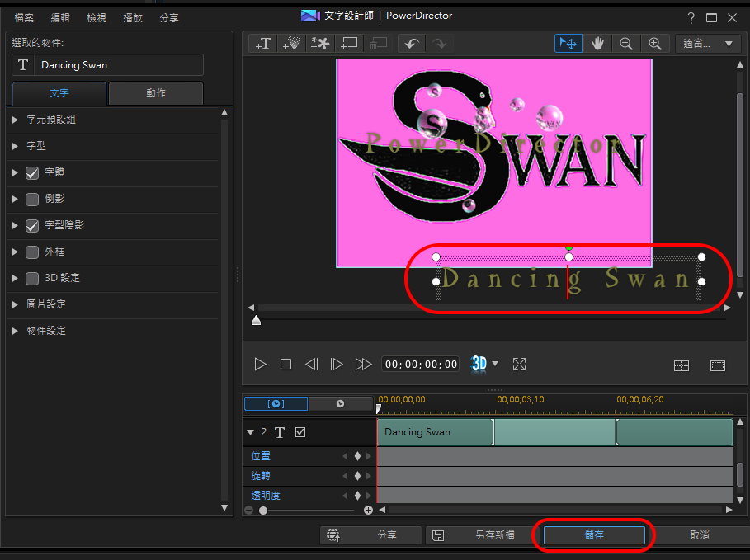Enable the 3D 設定 checkbox
This screenshot has width=750, height=560.
(x=32, y=278)
